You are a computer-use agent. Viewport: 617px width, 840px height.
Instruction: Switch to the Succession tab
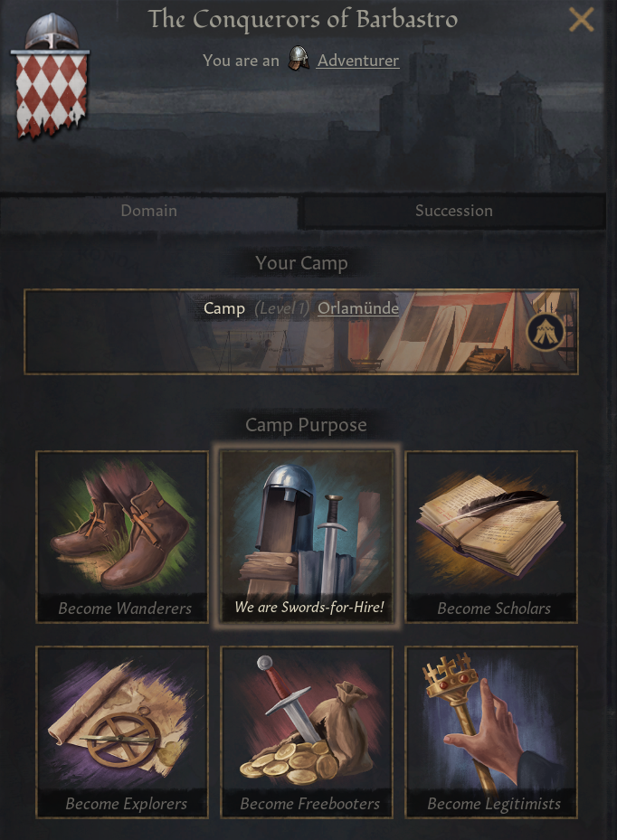(453, 211)
